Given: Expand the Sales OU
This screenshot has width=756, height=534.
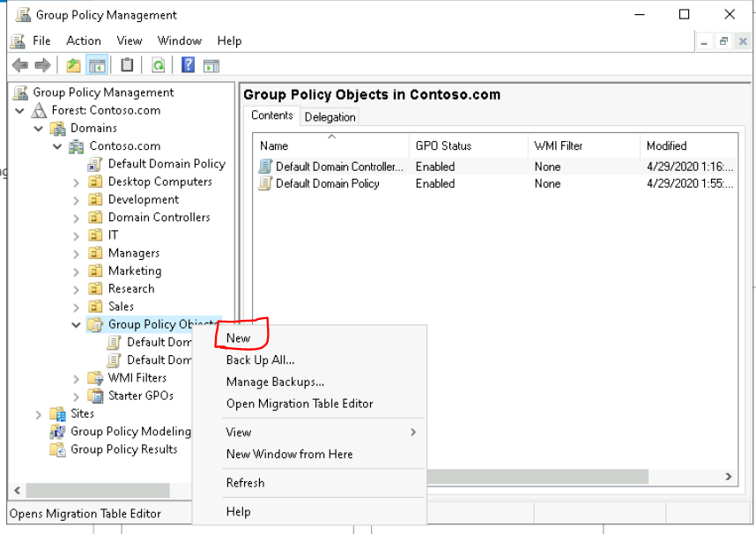Looking at the screenshot, I should tap(76, 308).
